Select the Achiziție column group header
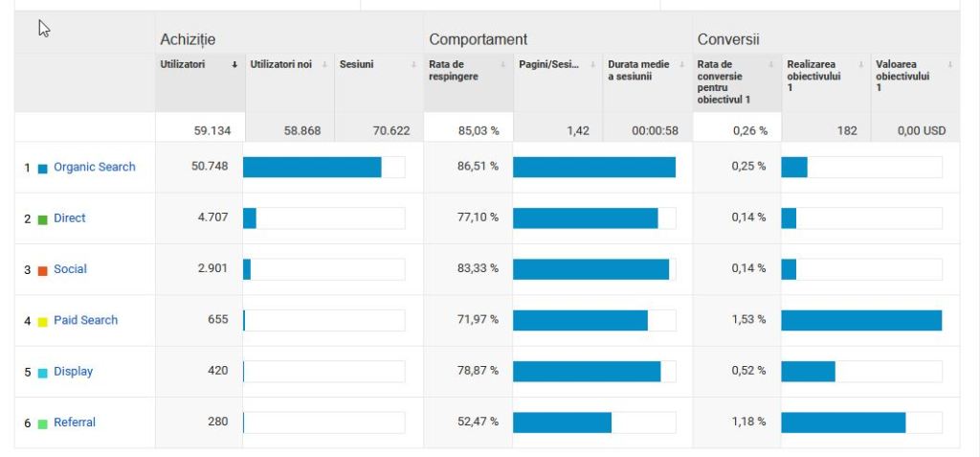This screenshot has height=457, width=980. pyautogui.click(x=188, y=39)
